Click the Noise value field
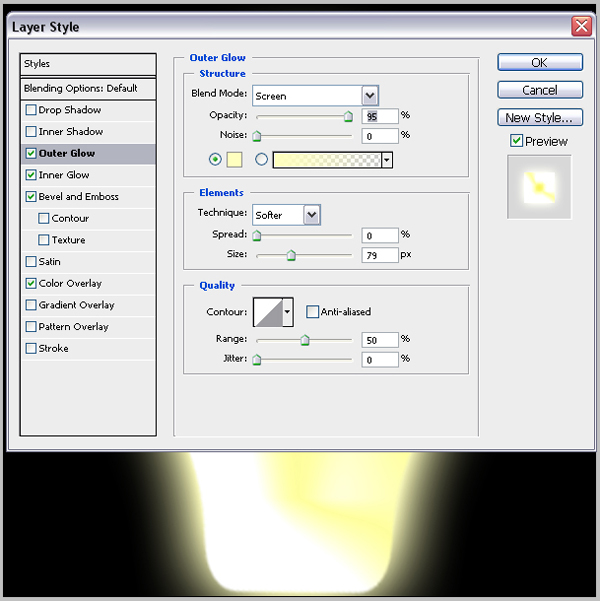 pyautogui.click(x=380, y=136)
